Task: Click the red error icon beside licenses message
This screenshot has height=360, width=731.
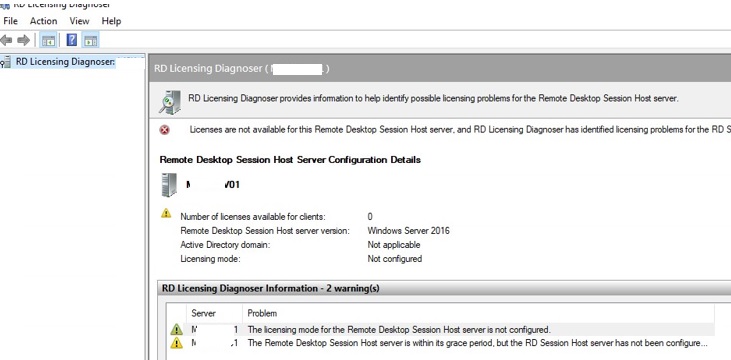Action: point(165,130)
